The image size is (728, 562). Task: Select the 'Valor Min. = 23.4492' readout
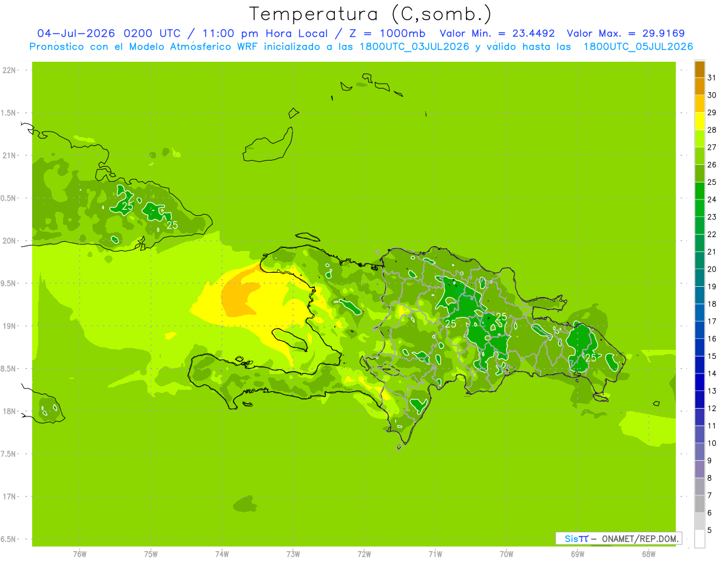click(x=497, y=33)
